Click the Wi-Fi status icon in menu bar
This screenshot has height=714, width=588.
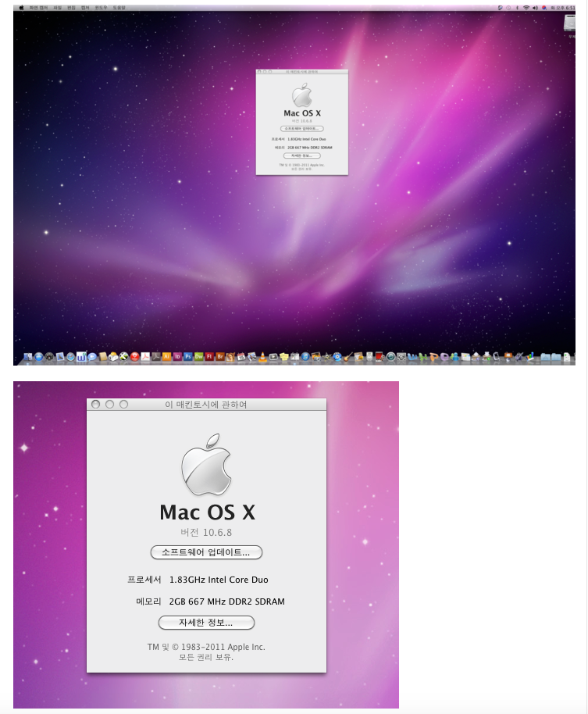(526, 7)
